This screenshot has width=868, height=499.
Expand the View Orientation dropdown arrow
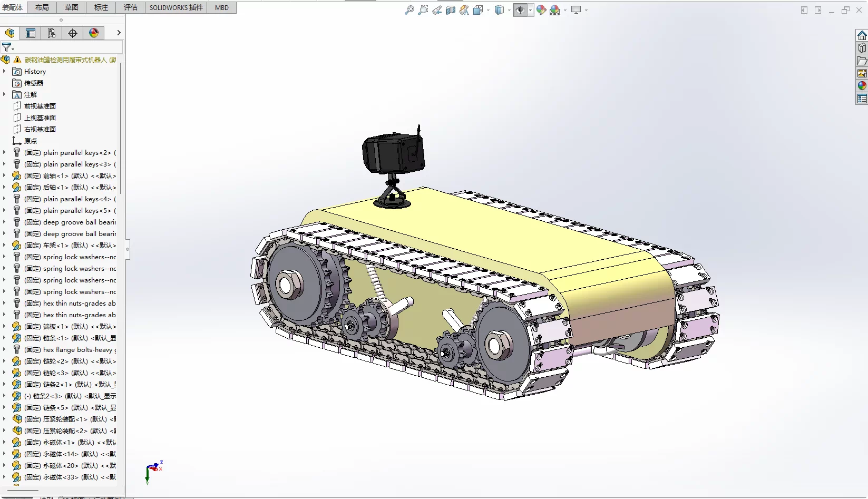488,10
